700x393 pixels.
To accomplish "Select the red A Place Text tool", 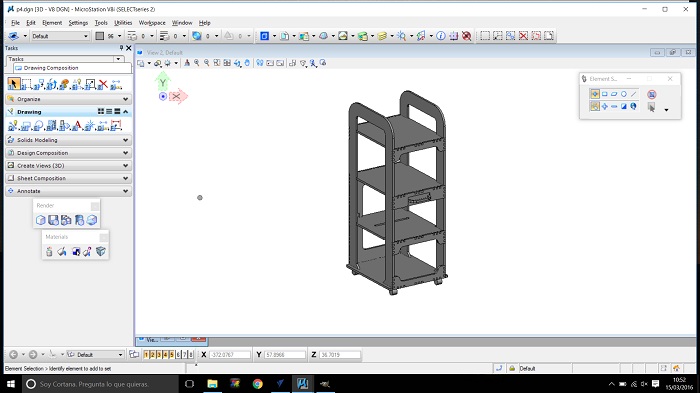I will click(x=77, y=125).
